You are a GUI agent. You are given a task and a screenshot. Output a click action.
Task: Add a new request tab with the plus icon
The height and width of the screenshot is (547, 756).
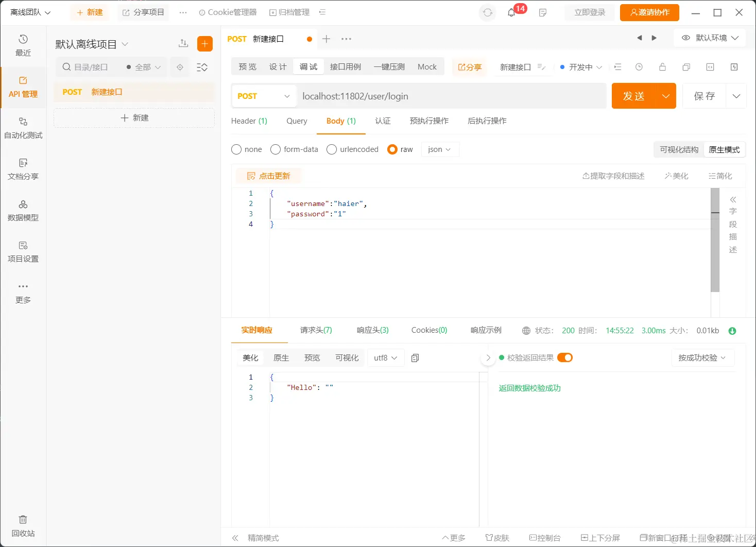click(x=326, y=39)
